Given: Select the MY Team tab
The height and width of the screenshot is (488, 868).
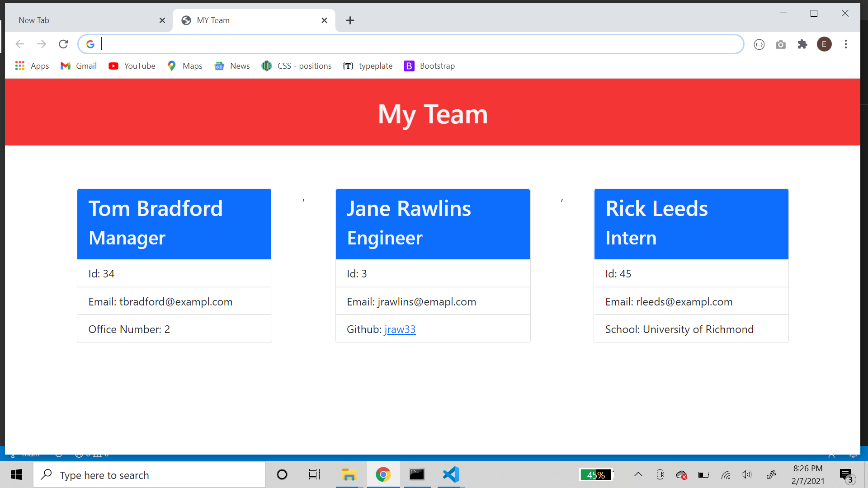Looking at the screenshot, I should tap(244, 20).
